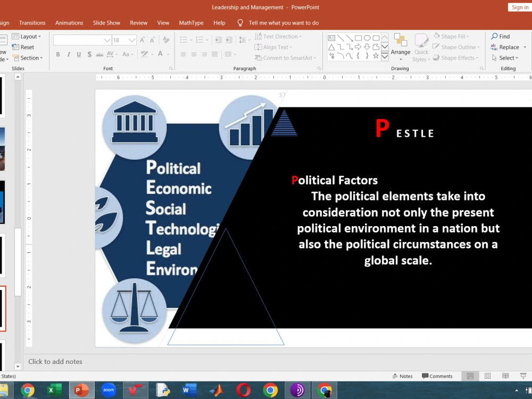Open Word from the taskbar
The height and width of the screenshot is (399, 532).
pyautogui.click(x=189, y=390)
